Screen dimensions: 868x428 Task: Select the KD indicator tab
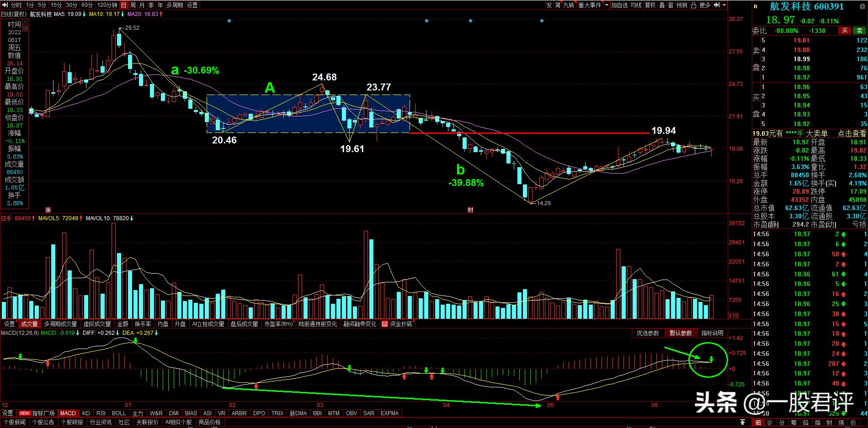coord(86,413)
